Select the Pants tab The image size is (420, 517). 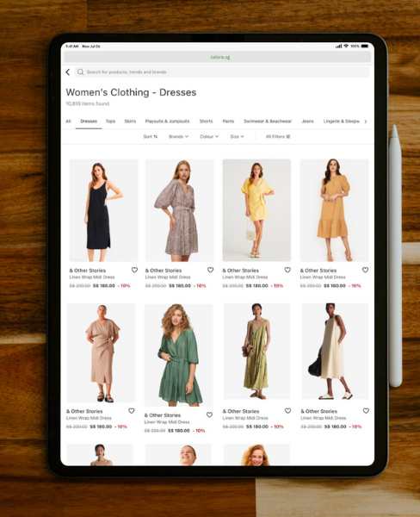228,121
